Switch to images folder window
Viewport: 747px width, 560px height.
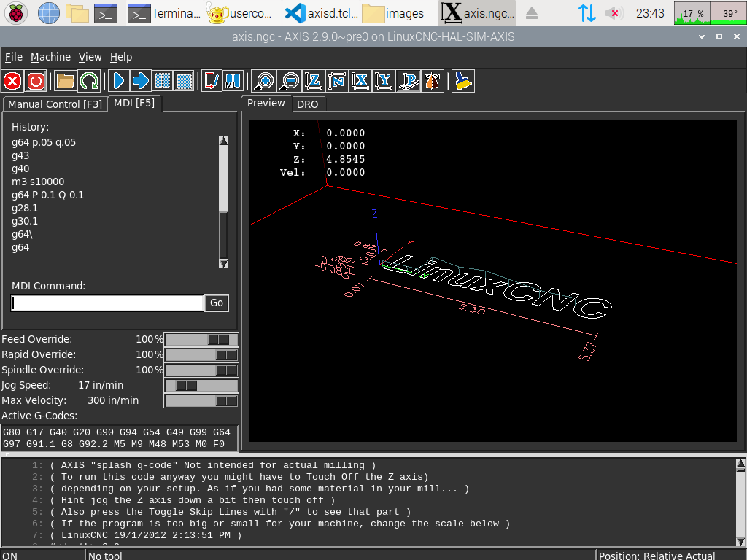pos(393,13)
